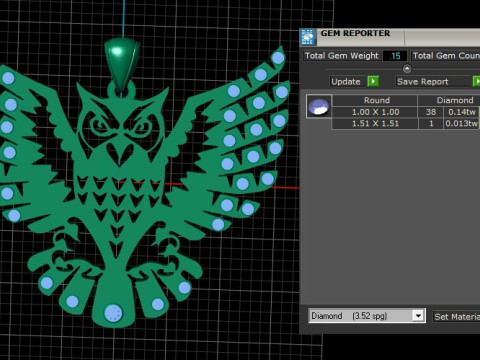The width and height of the screenshot is (480, 360).
Task: Select the 1.00 X 1.00 size cell
Action: pyautogui.click(x=375, y=112)
